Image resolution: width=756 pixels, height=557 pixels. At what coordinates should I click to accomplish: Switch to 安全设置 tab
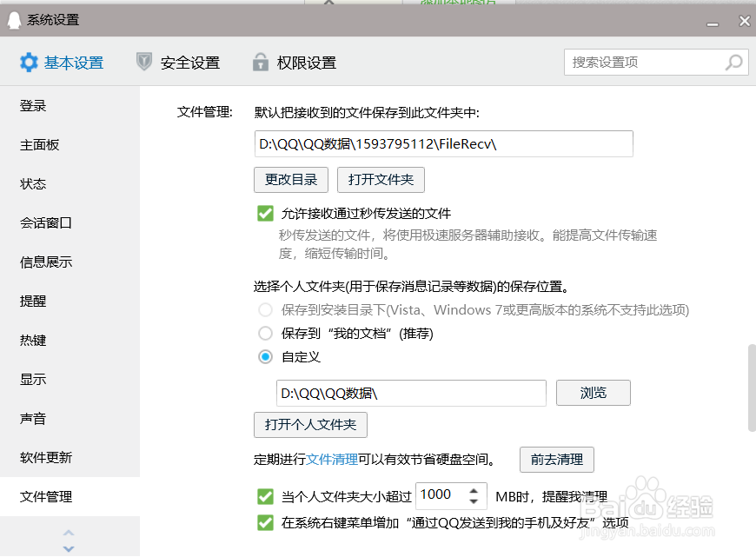click(178, 63)
